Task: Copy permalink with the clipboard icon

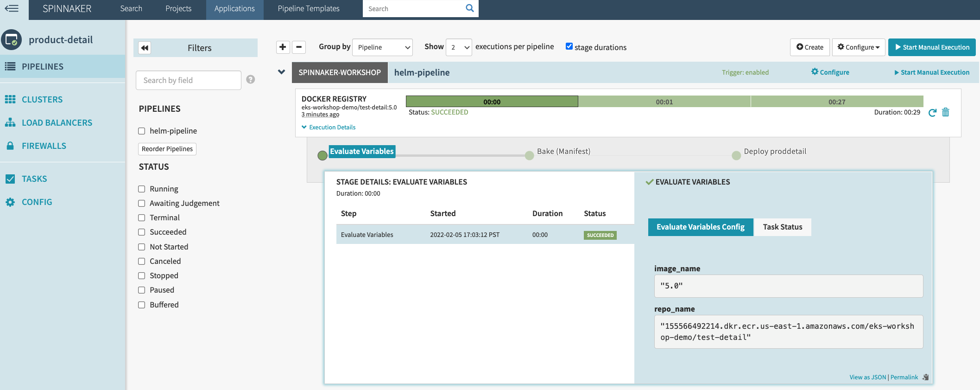Action: [925, 377]
